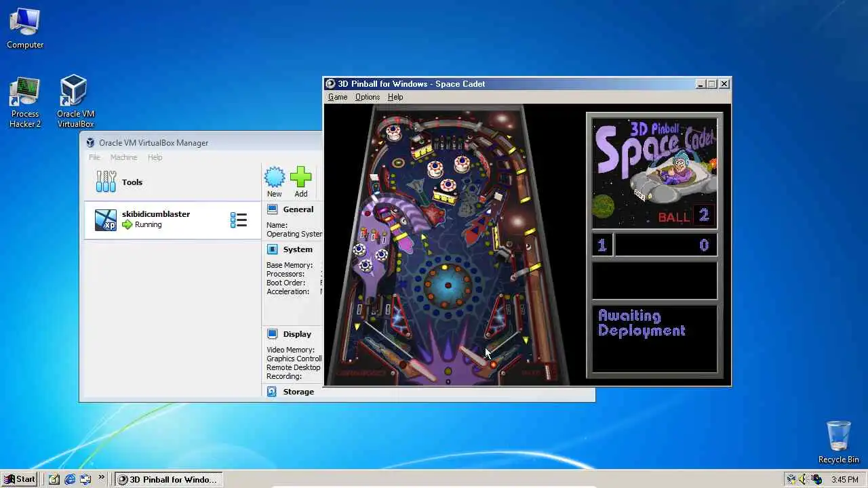Open the Machine menu in VirtualBox Manager
Viewport: 868px width, 488px height.
coord(123,157)
